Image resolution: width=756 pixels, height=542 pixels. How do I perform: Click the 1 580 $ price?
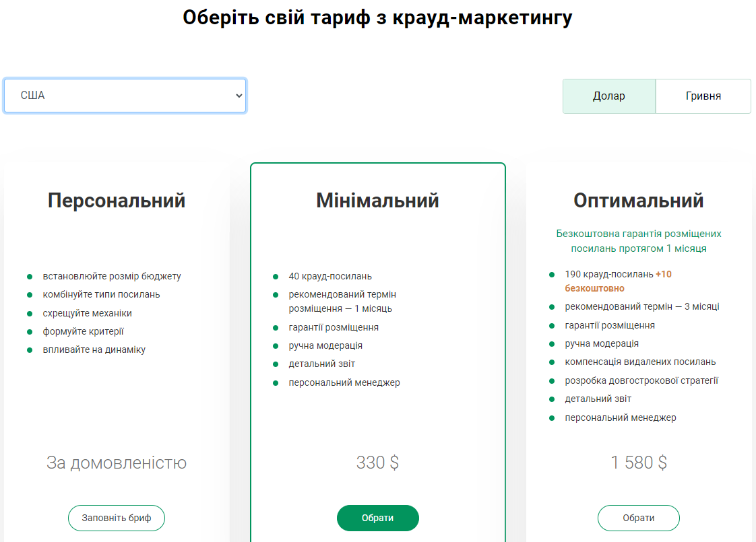pos(638,463)
